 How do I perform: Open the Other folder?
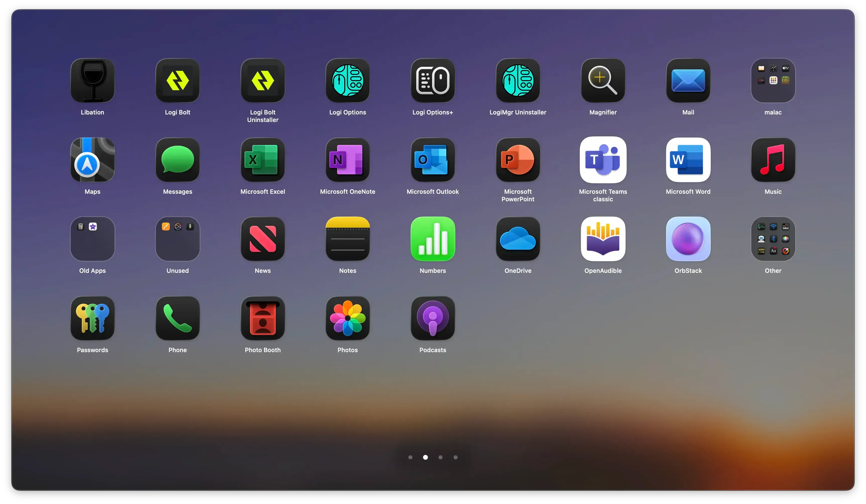[x=773, y=239]
